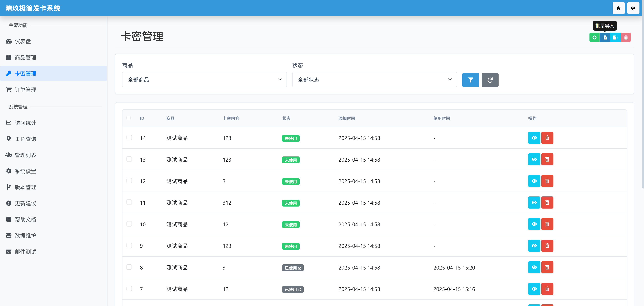Expand the 全部状态 status dropdown
The image size is (644, 306).
click(x=374, y=80)
